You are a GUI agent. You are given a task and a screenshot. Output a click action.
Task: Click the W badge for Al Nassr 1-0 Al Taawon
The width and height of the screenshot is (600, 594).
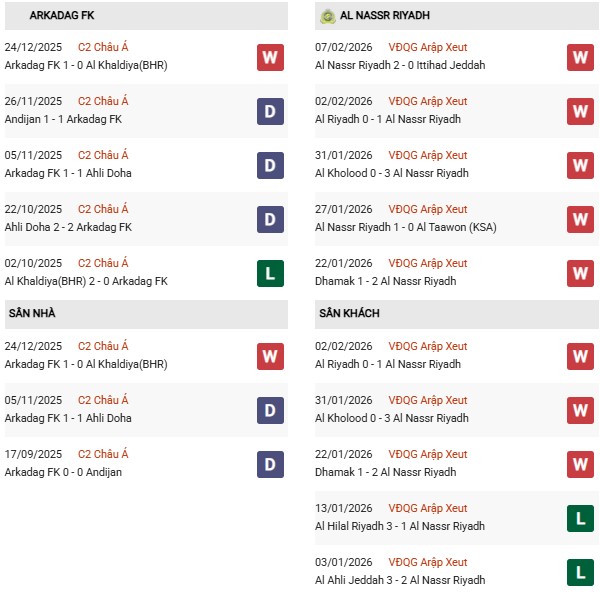point(580,219)
